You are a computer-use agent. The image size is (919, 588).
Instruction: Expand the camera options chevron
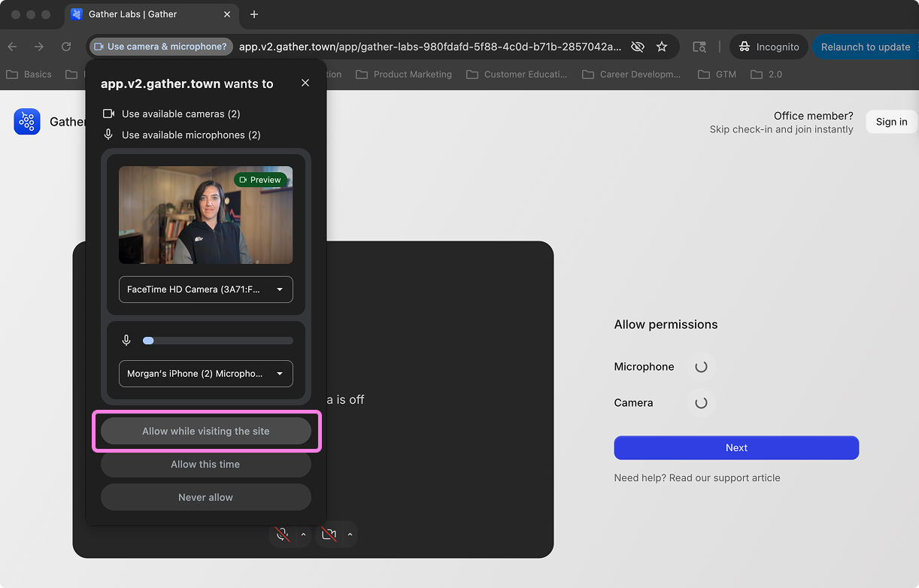350,535
